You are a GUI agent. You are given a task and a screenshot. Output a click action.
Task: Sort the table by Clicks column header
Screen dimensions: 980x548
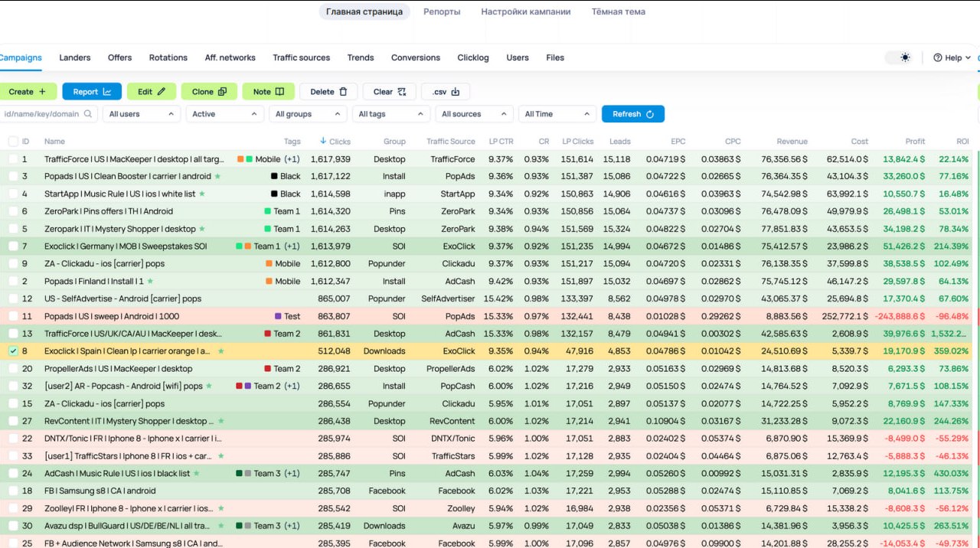point(339,142)
